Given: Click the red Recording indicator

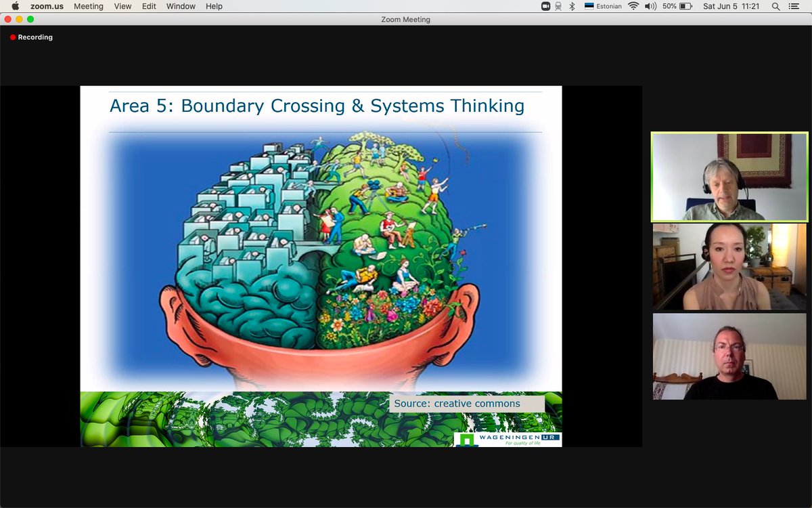Looking at the screenshot, I should click(31, 37).
